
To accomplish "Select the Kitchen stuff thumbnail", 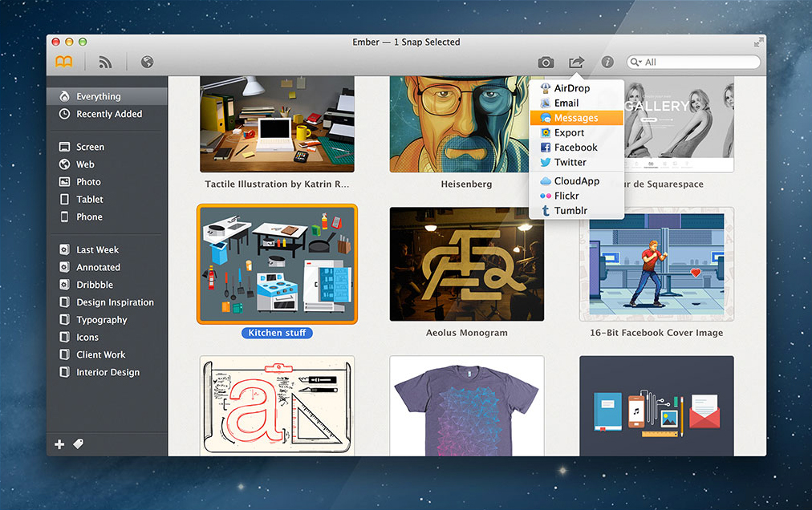I will tap(277, 264).
